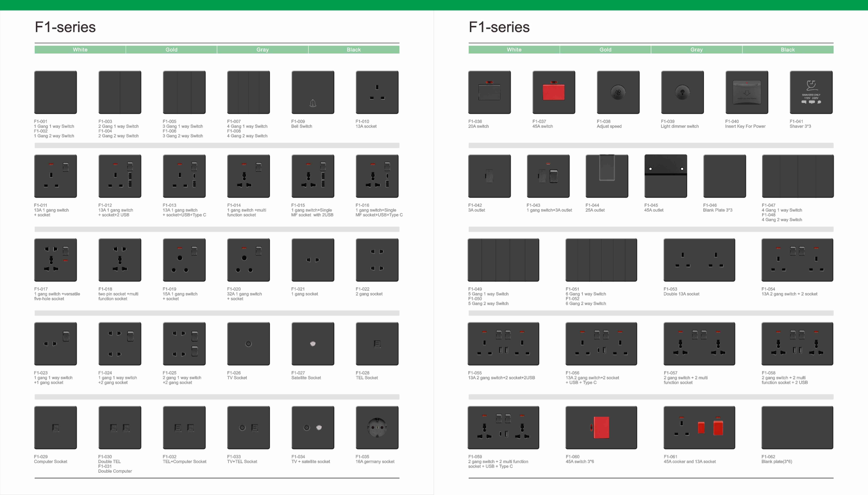
Task: Click the F1-057 2 multi function socket image
Action: coord(699,344)
